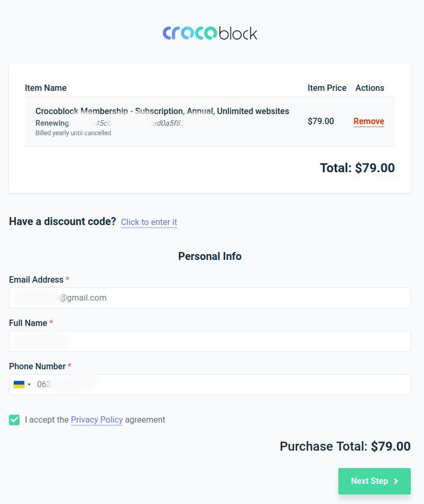
Task: Toggle the Privacy Policy acceptance checkbox
Action: click(x=14, y=420)
